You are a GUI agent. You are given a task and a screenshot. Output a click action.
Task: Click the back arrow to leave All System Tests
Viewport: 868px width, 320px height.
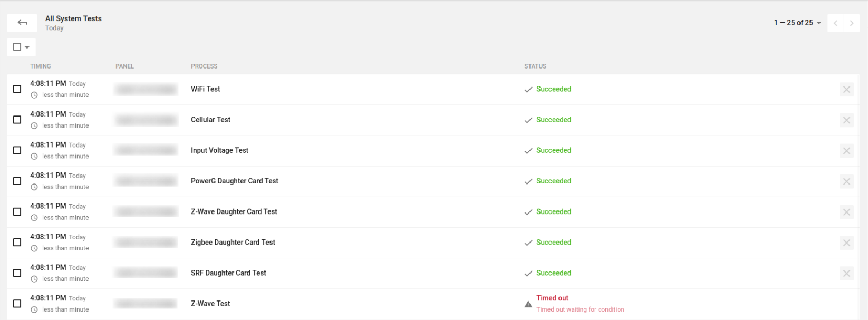coord(22,23)
